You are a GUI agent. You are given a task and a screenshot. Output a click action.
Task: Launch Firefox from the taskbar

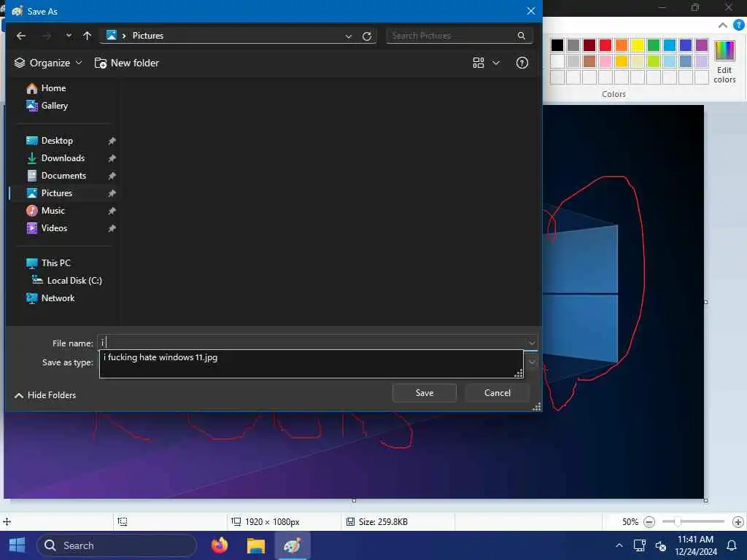pyautogui.click(x=220, y=545)
